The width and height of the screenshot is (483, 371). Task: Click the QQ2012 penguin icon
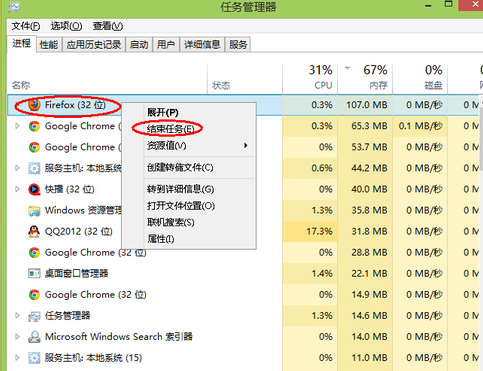pyautogui.click(x=34, y=232)
